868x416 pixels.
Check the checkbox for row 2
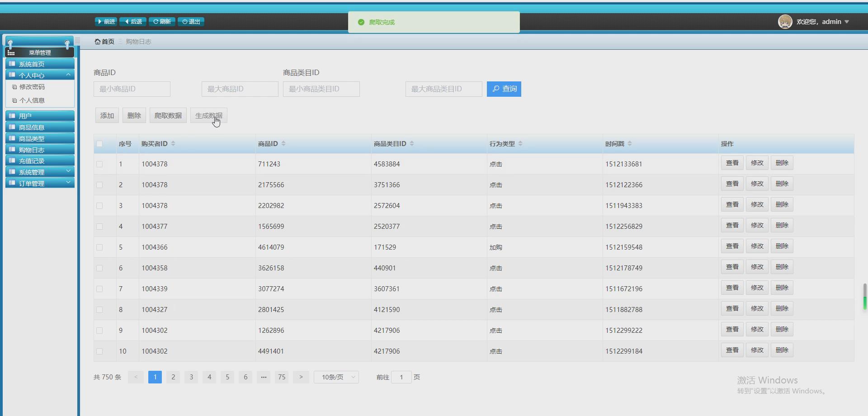(99, 185)
